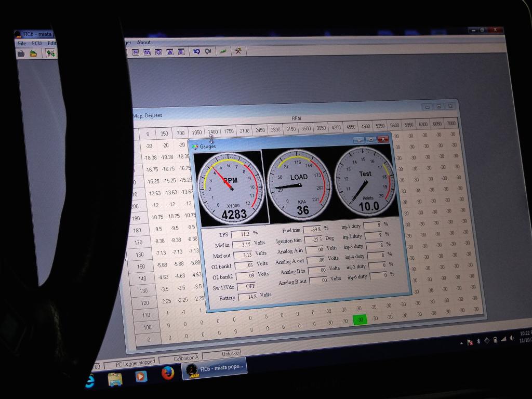Click the inj-6 duty field
Viewport: 532px width, 399px height.
[378, 275]
